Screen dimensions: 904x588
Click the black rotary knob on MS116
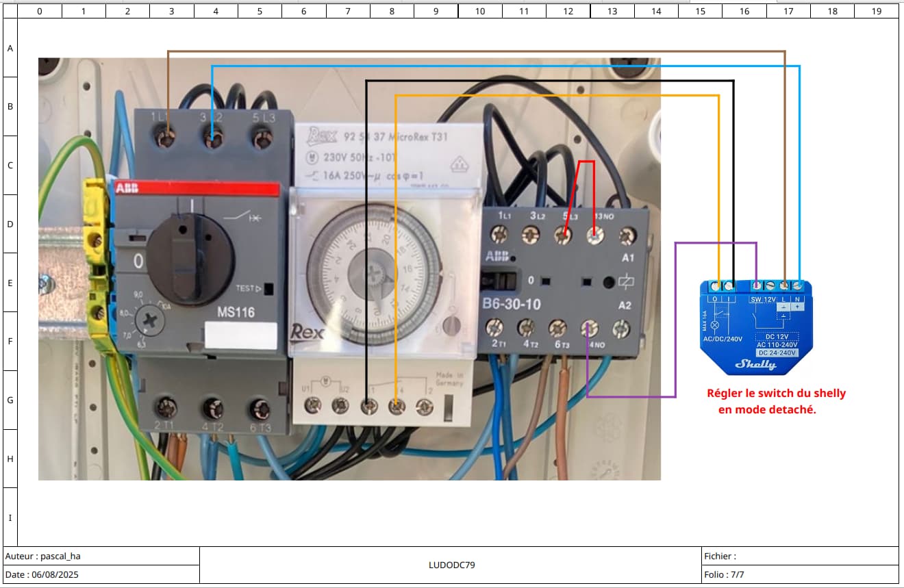(x=190, y=258)
